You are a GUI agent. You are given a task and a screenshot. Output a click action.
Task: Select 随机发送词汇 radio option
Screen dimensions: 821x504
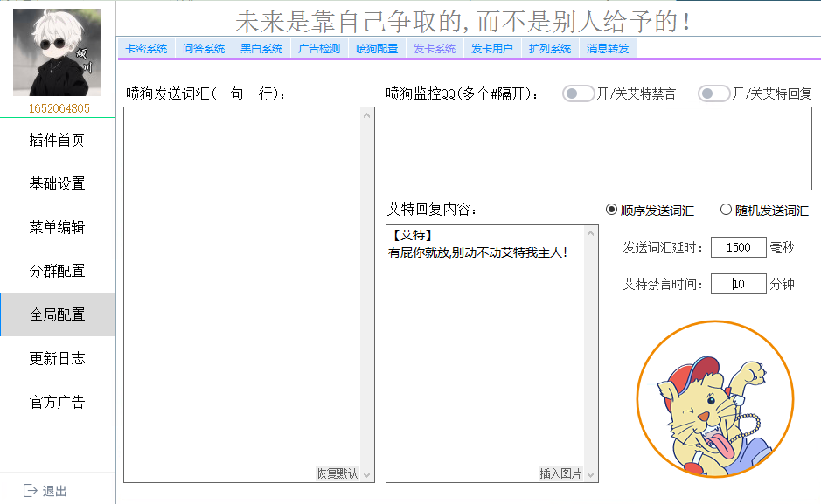coord(726,210)
